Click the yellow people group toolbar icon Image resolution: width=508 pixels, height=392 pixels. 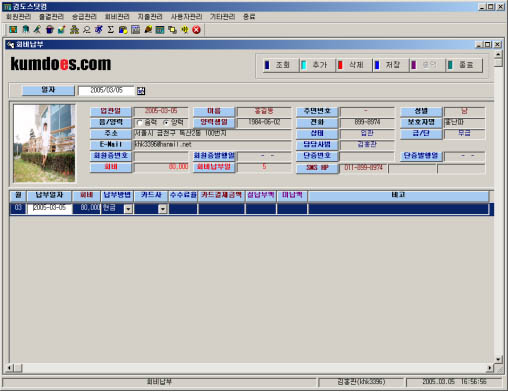(74, 30)
